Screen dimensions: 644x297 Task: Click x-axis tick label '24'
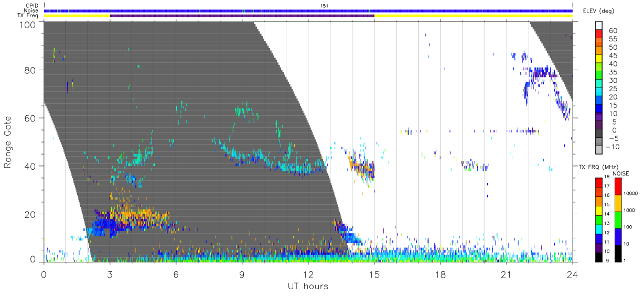pos(573,274)
